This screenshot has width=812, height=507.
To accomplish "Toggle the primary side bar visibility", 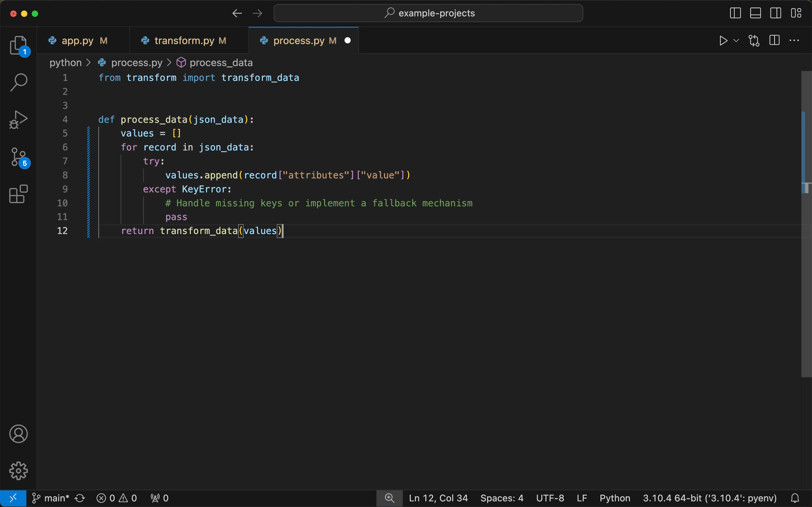I will click(x=735, y=13).
